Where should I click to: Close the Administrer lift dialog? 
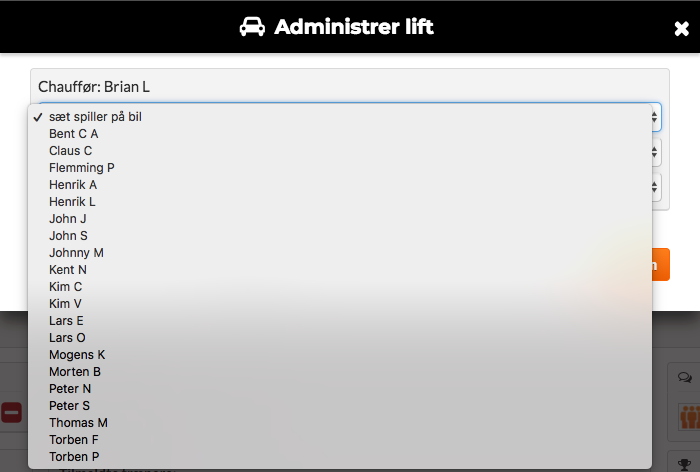(681, 29)
